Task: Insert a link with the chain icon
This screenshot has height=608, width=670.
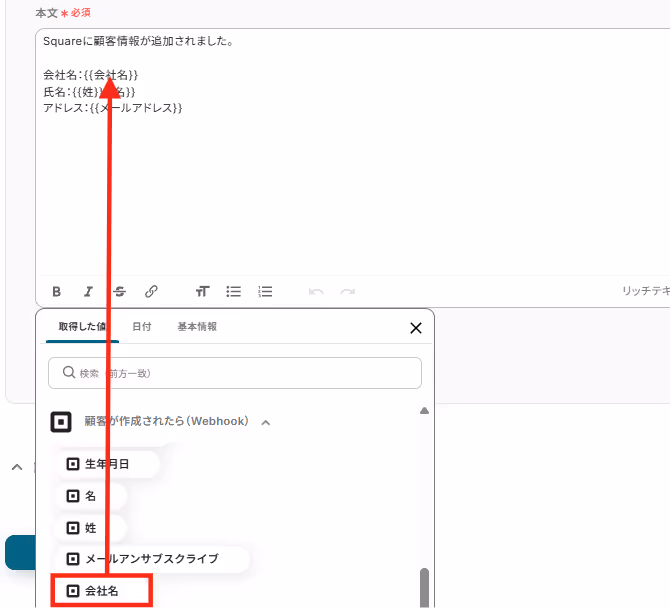Action: pos(151,291)
